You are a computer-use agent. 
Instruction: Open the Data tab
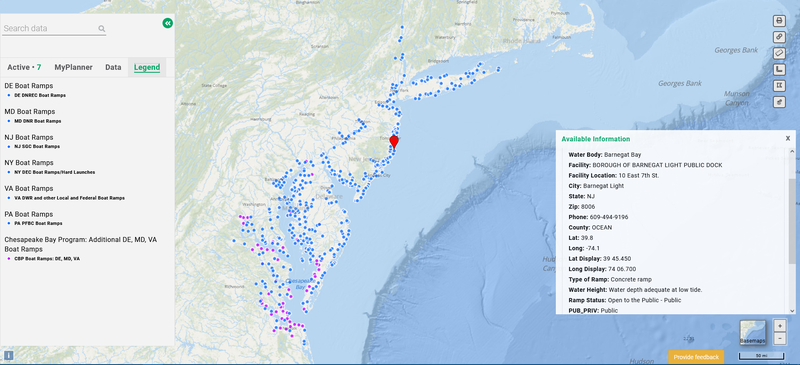click(x=113, y=67)
